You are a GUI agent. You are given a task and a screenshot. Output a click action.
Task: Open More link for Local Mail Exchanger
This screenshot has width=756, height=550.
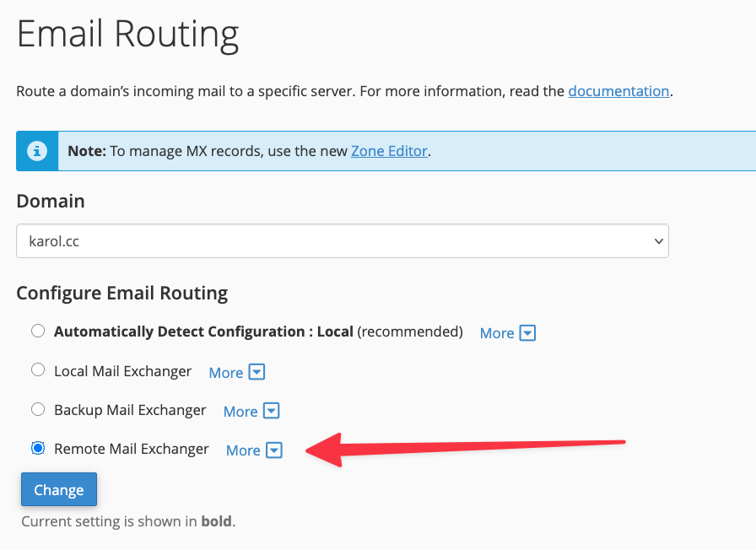click(x=225, y=373)
